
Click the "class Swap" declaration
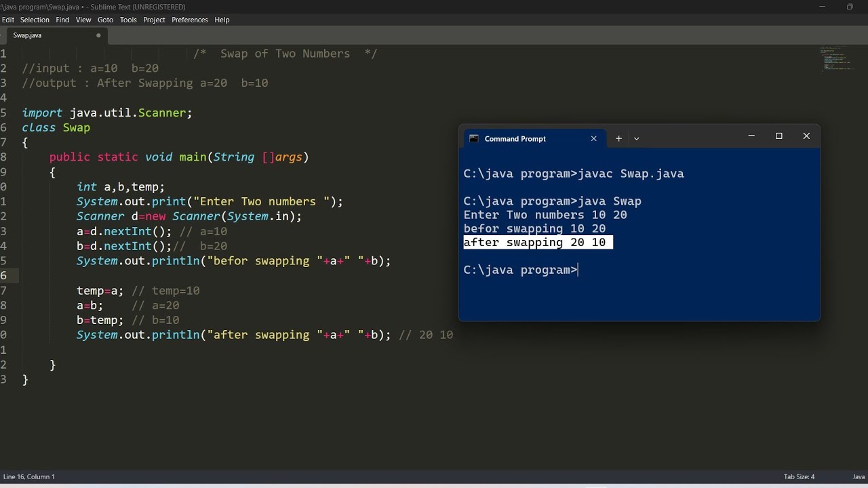pos(56,127)
